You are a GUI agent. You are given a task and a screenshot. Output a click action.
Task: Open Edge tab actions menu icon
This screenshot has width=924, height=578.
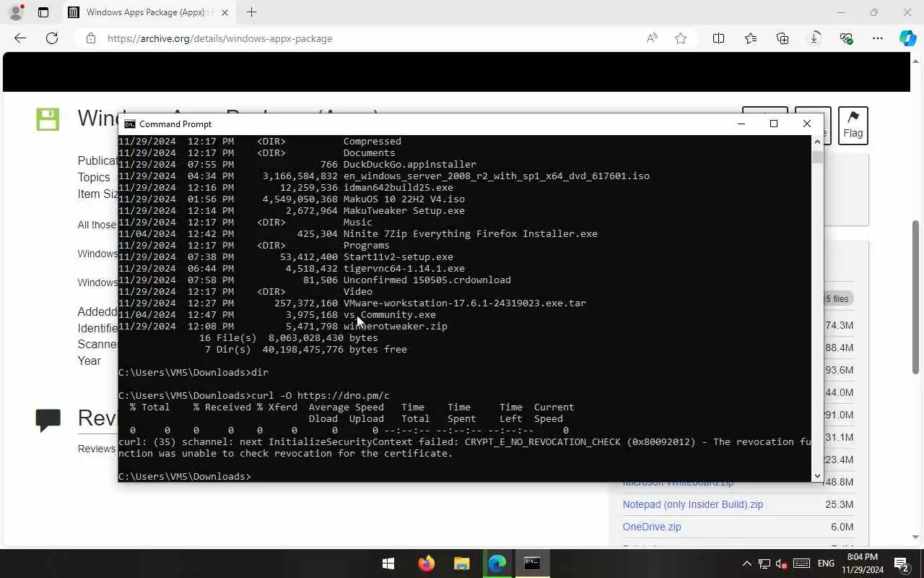pos(43,12)
